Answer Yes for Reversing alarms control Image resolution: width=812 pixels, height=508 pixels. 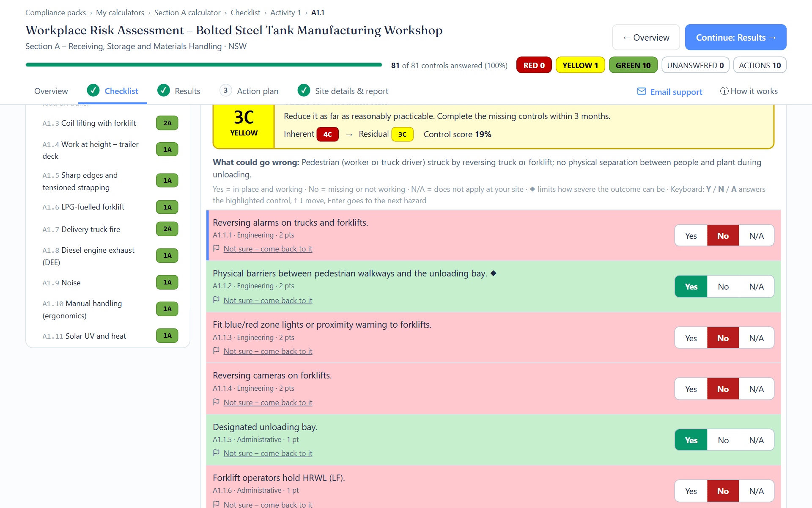click(691, 235)
